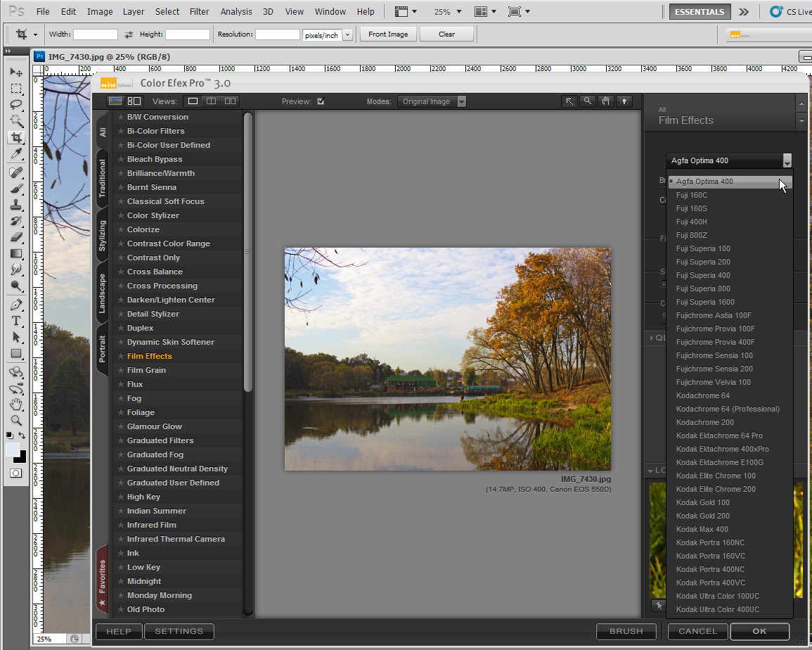The image size is (812, 650).
Task: Select the Brush tool
Action: coord(16,189)
